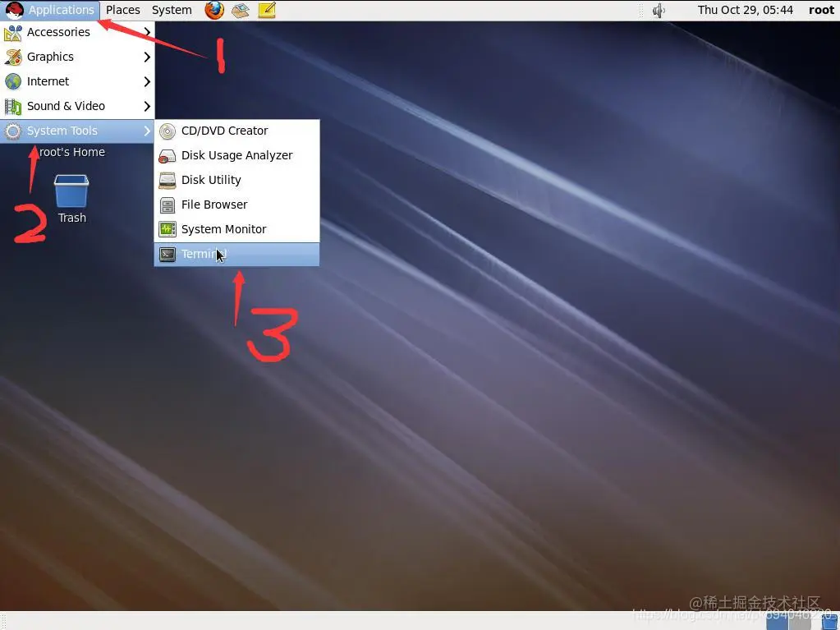This screenshot has width=840, height=630.
Task: Click the System Monitor graph icon
Action: coord(168,229)
